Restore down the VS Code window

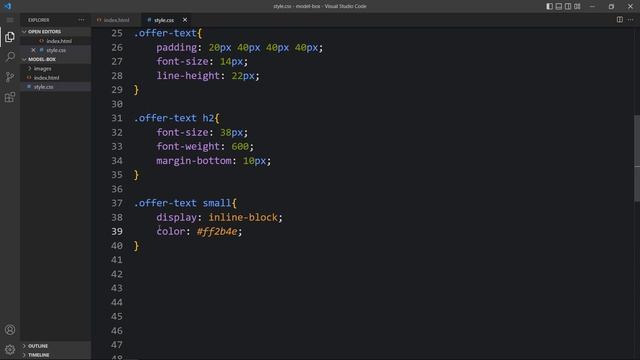coord(611,6)
